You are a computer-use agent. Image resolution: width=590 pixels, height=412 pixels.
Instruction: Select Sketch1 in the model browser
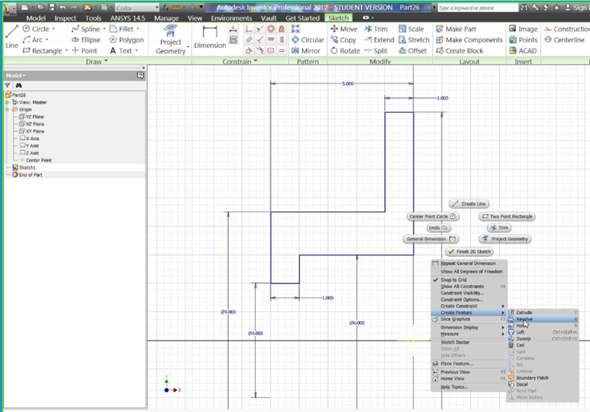click(x=27, y=167)
